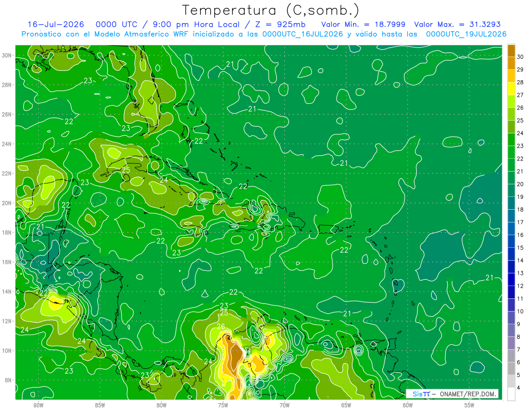Click the latitude label '24N'
The height and width of the screenshot is (411, 532).
click(x=7, y=144)
